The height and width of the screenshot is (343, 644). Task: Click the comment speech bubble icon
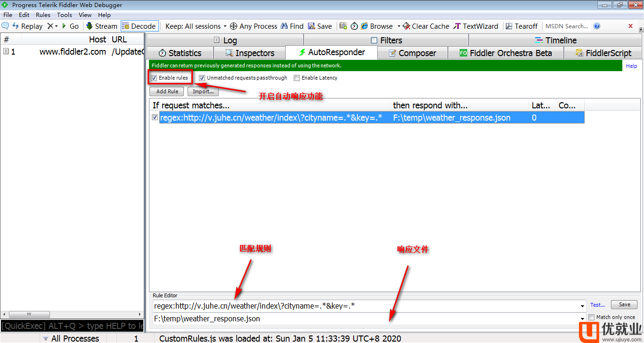[x=6, y=26]
